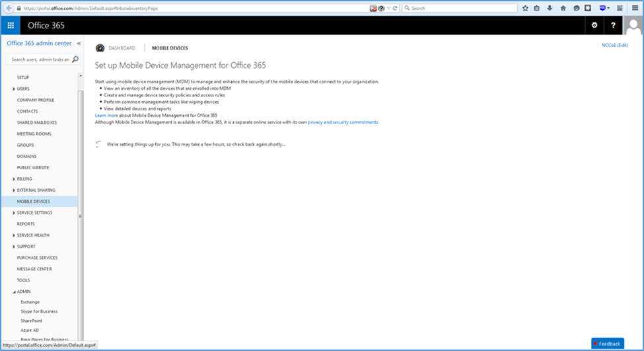
Task: Open SharePoint admin link
Action: click(31, 321)
